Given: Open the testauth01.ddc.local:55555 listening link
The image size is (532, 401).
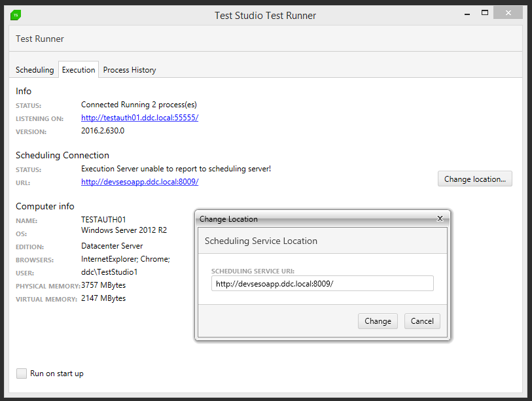Looking at the screenshot, I should tap(139, 118).
